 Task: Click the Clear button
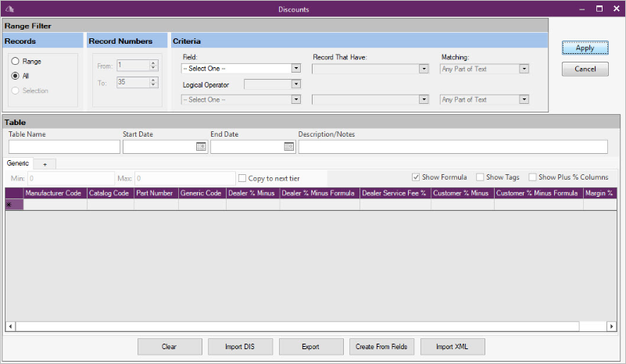(x=170, y=347)
